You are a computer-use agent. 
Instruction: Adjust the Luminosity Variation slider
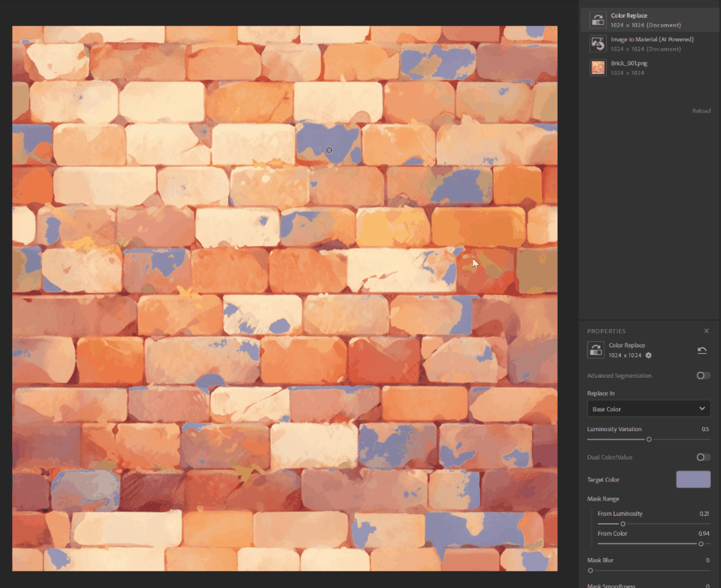coord(649,440)
